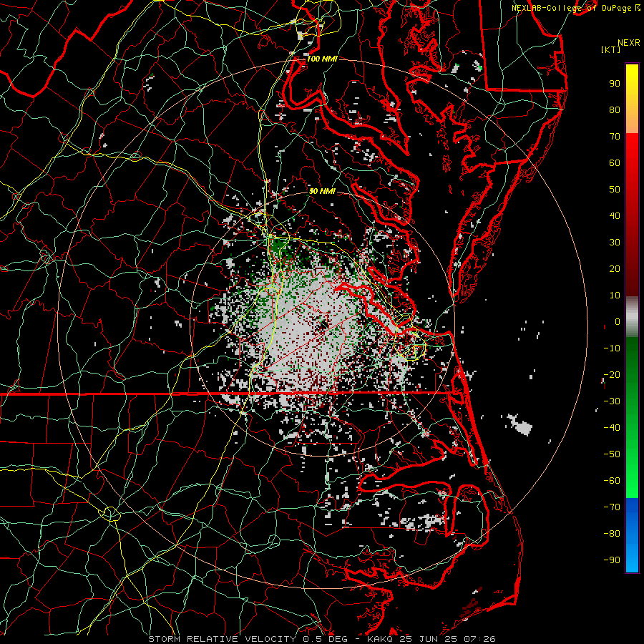Select the 50 NMI range ring label
644x644 pixels.
(x=322, y=191)
